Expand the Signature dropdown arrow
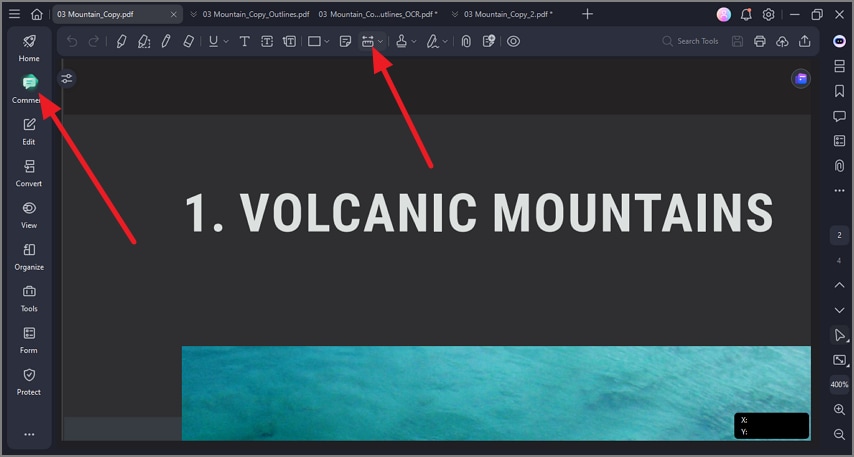Image resolution: width=854 pixels, height=457 pixels. point(445,41)
